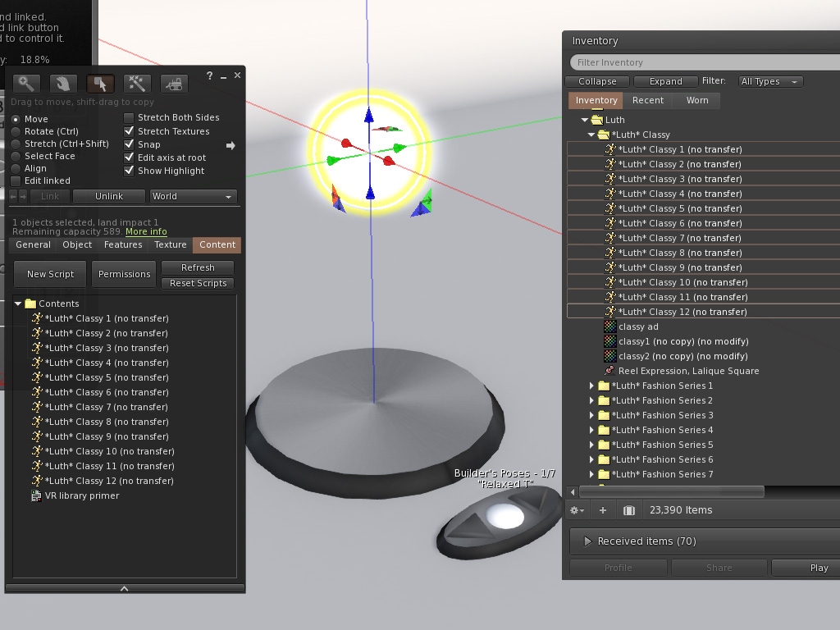The height and width of the screenshot is (630, 840).
Task: Select the Rotate (Ctrl) radio button
Action: click(16, 131)
